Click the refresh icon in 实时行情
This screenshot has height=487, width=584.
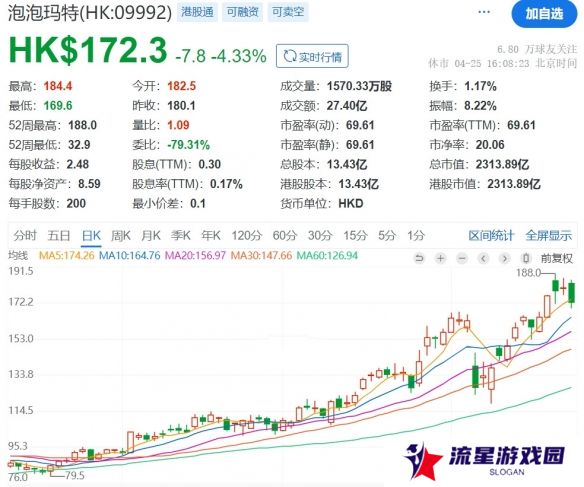(x=289, y=56)
